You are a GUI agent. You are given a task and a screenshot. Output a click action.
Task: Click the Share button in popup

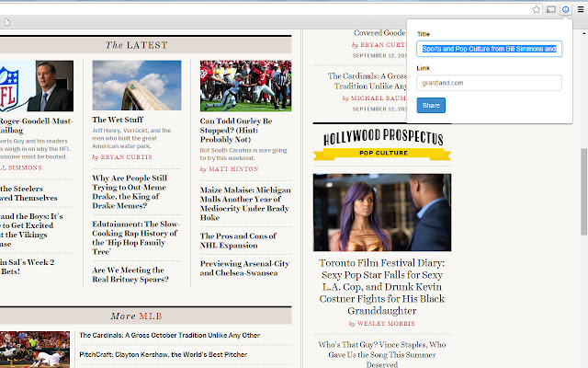point(431,105)
